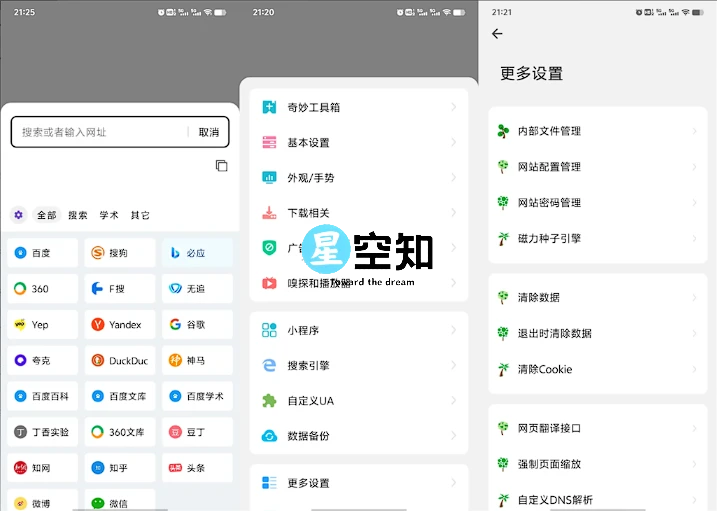Viewport: 717px width, 511px height.
Task: Open 小程序 mini-program icon
Action: click(269, 330)
